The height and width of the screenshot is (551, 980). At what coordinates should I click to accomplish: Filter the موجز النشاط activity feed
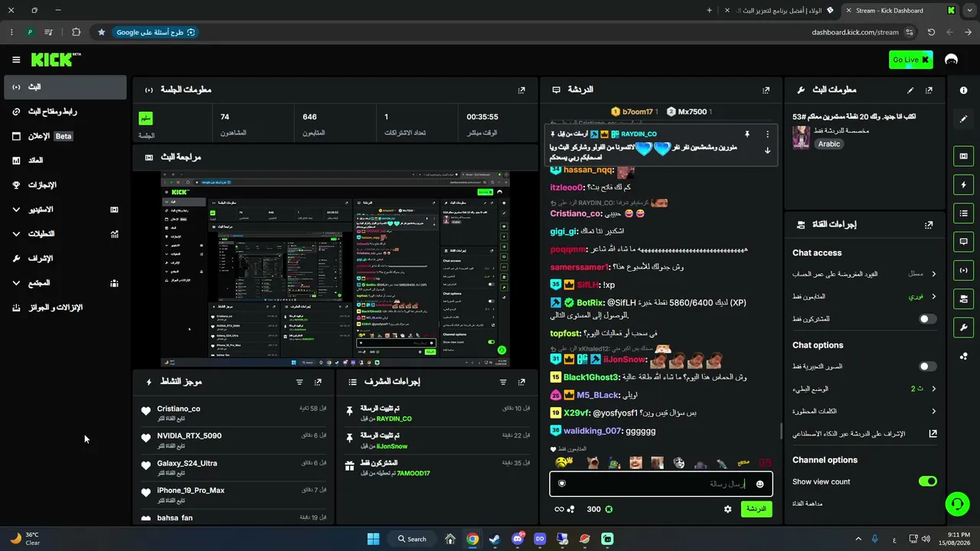299,382
